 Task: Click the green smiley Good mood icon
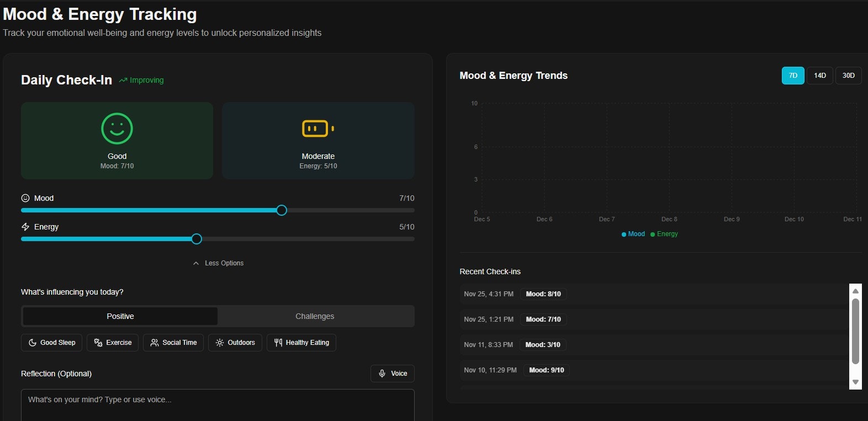[x=117, y=129]
